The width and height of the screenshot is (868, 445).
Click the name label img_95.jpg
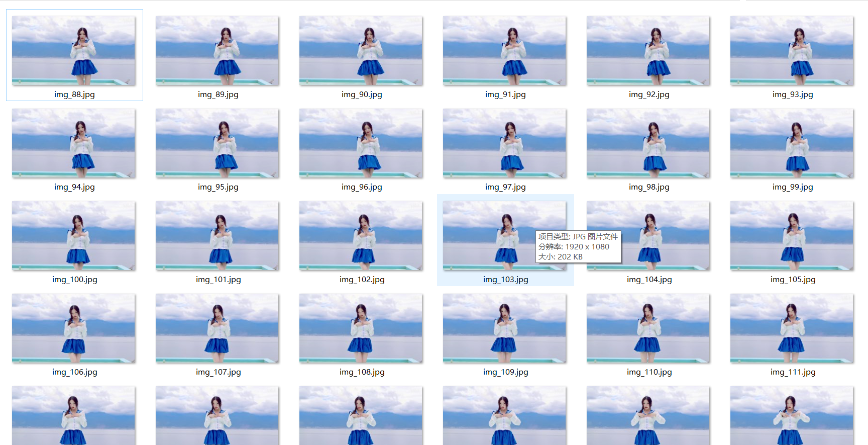pos(218,187)
